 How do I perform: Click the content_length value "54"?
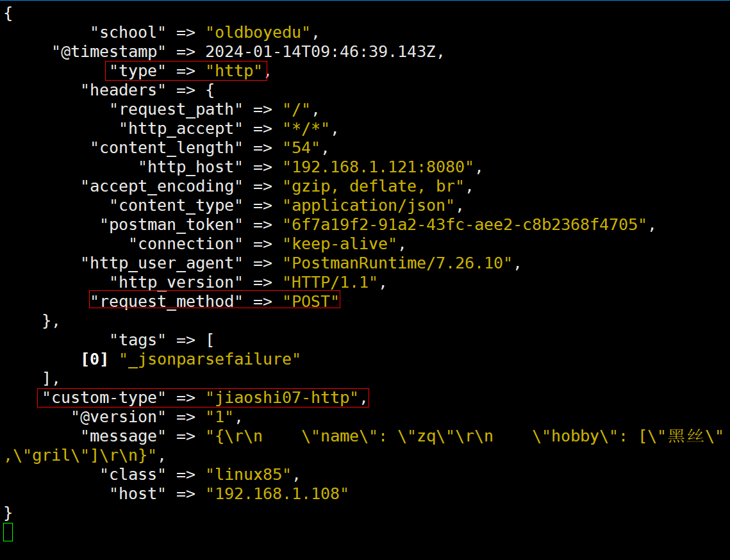point(301,148)
